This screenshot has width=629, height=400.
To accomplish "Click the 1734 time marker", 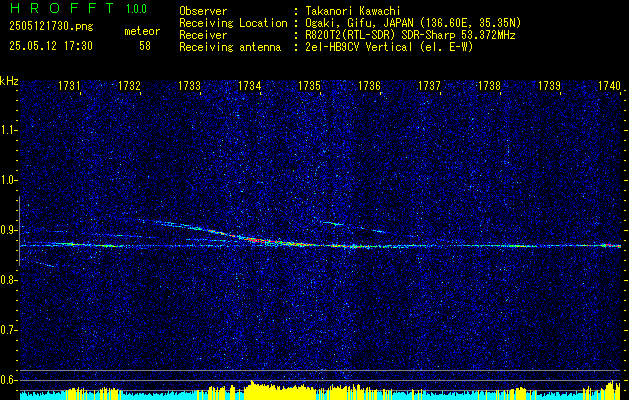I will pos(250,86).
